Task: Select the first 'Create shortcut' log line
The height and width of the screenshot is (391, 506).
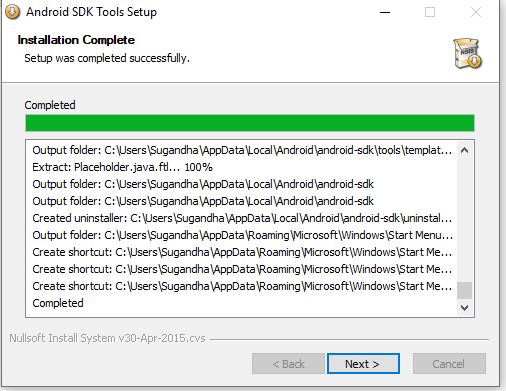Action: [x=242, y=252]
